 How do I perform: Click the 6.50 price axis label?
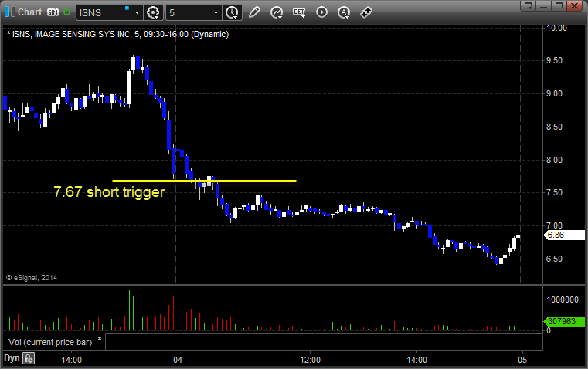(554, 259)
